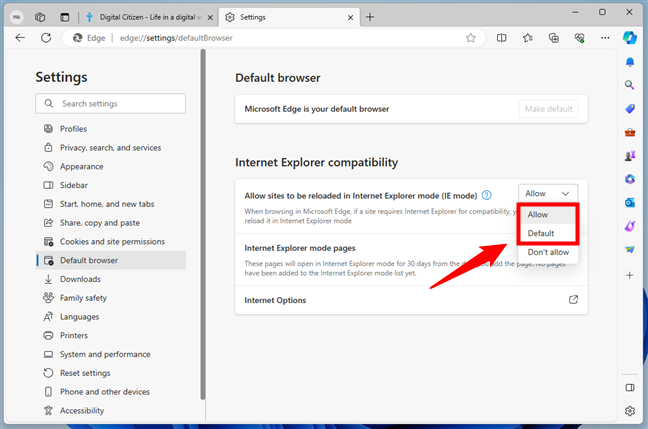648x429 pixels.
Task: Click the Internet Options row
Action: coord(411,300)
